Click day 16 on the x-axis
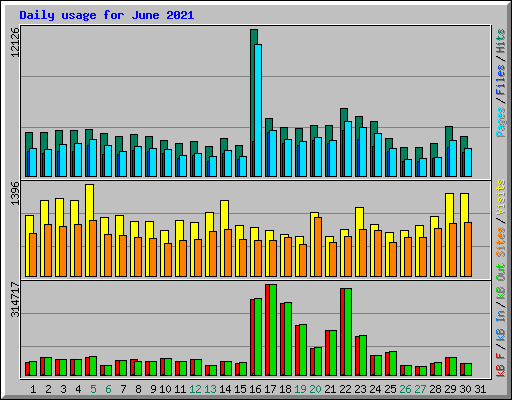This screenshot has width=512, height=400. [x=255, y=389]
